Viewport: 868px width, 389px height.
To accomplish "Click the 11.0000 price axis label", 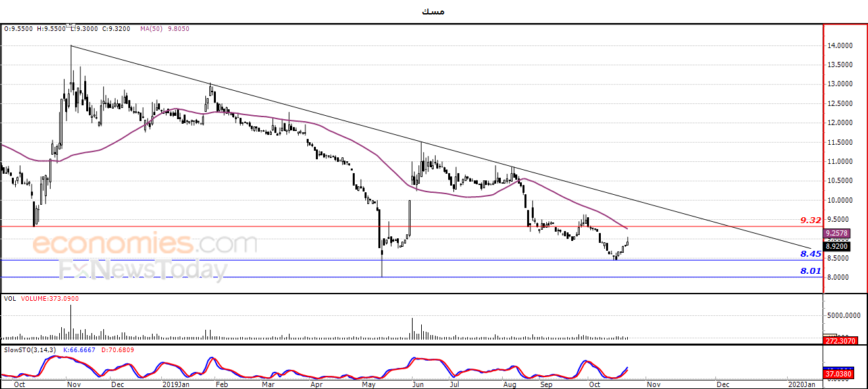I will tap(841, 161).
